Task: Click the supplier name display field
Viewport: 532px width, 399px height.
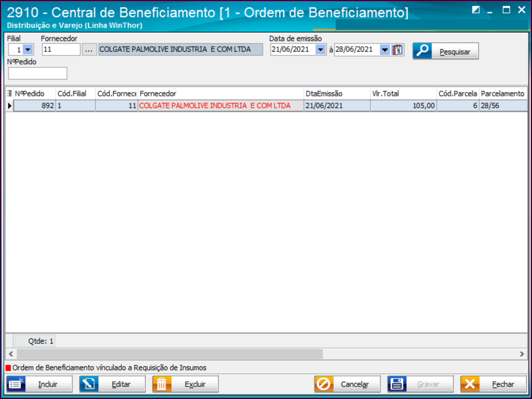Action: pyautogui.click(x=181, y=50)
